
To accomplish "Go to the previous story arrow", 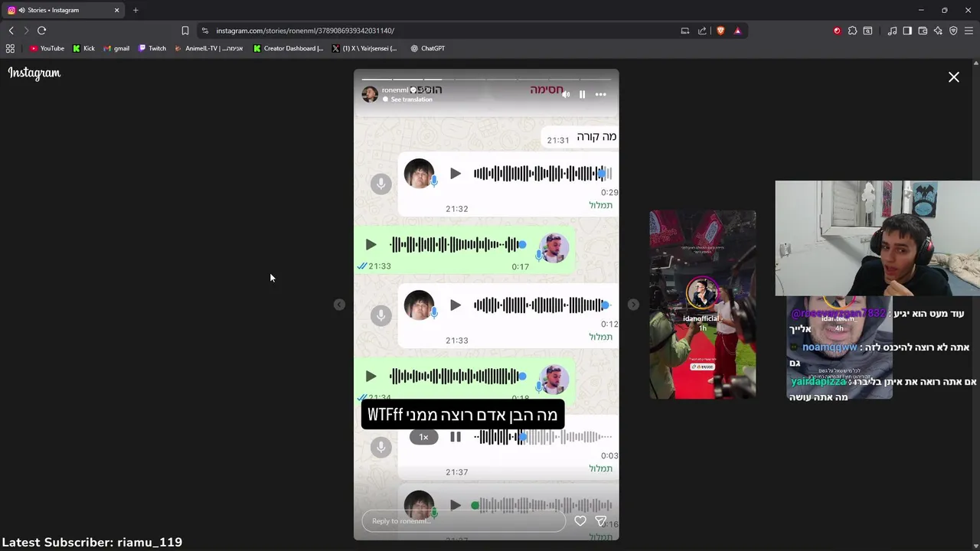I will [x=339, y=305].
